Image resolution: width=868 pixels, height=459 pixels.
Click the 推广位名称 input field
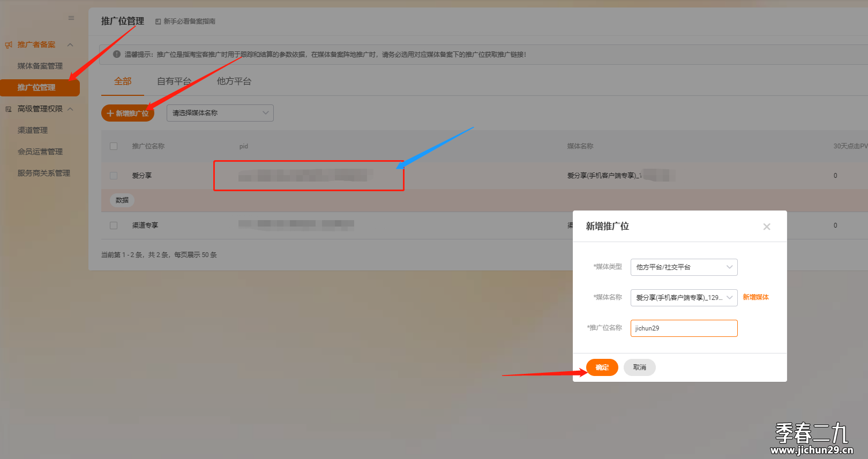(x=684, y=328)
